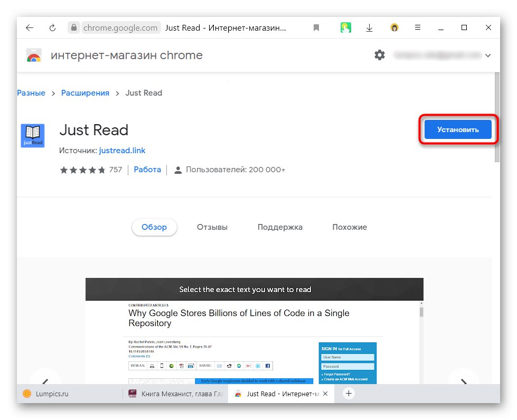Click the extension preview screenshot

254,331
